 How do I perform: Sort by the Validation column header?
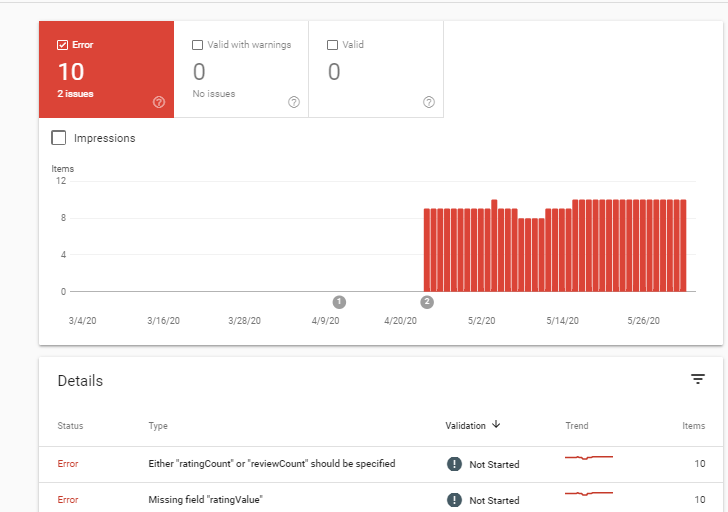pyautogui.click(x=465, y=426)
